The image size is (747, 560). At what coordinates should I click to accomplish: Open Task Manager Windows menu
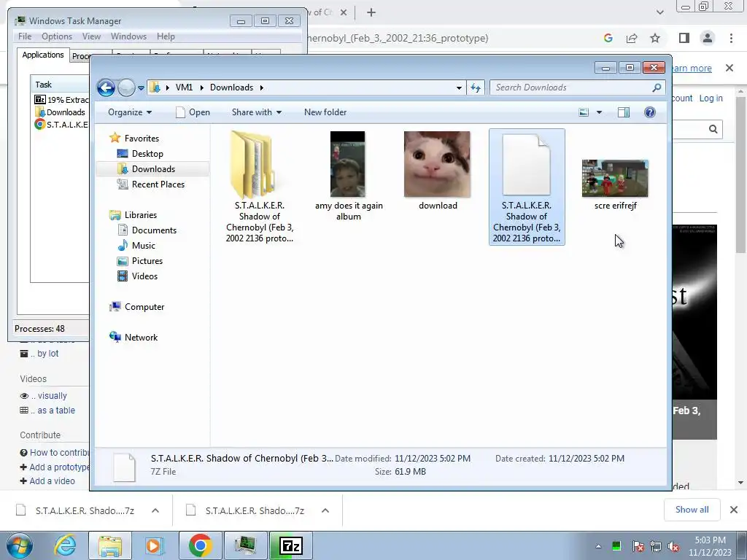128,36
